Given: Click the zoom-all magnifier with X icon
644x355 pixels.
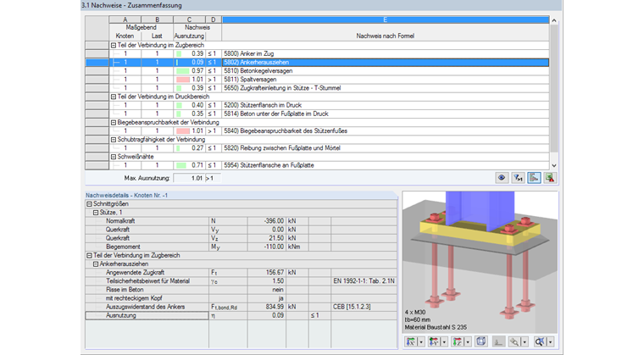Looking at the screenshot, I should [x=540, y=341].
